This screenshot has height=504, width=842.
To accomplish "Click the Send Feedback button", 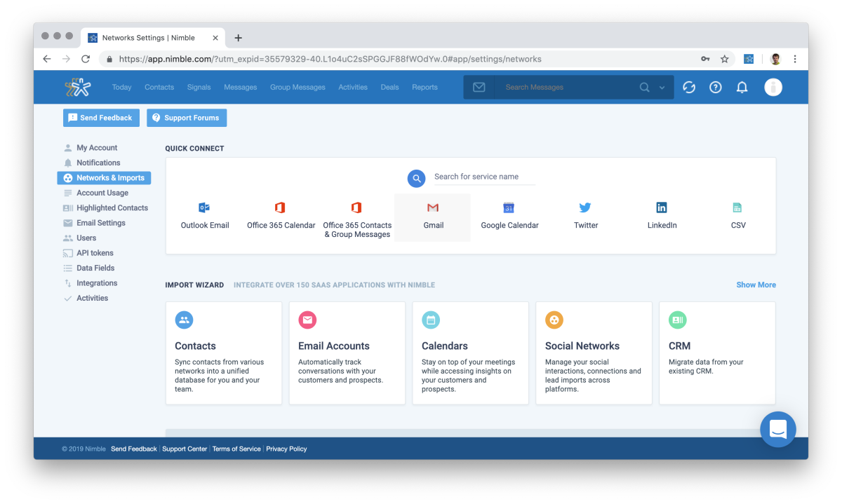I will 101,118.
